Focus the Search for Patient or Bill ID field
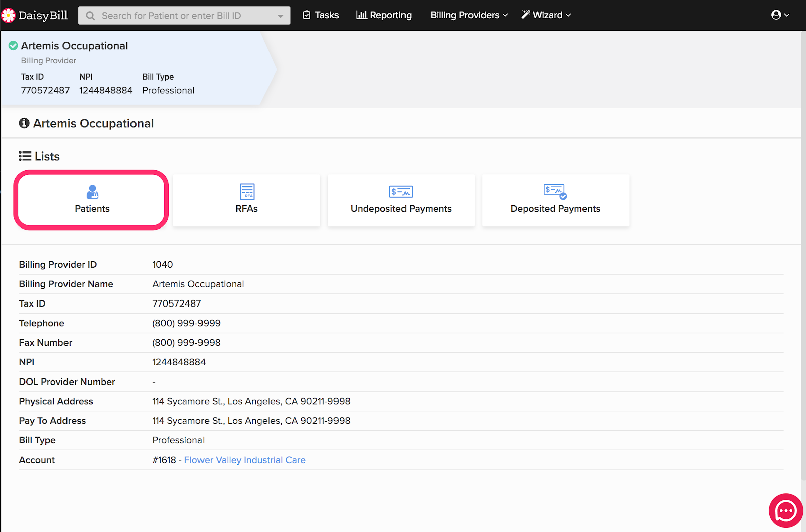806x532 pixels. point(184,16)
